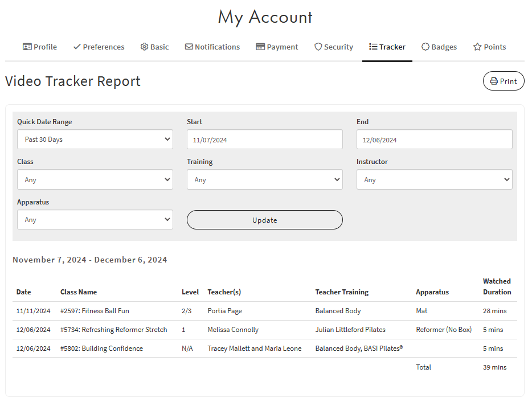Click the Preferences checkmark icon
This screenshot has height=410, width=532.
pos(77,47)
